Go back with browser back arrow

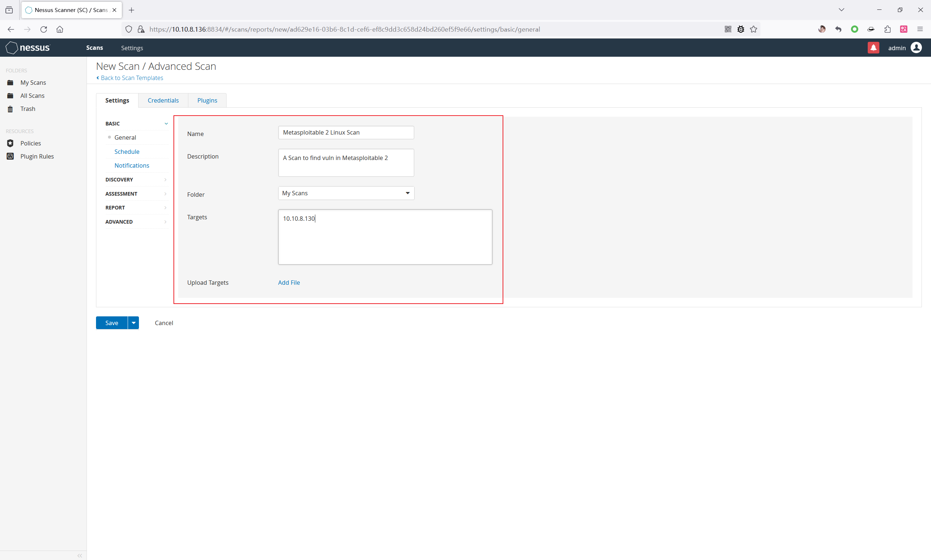tap(11, 29)
